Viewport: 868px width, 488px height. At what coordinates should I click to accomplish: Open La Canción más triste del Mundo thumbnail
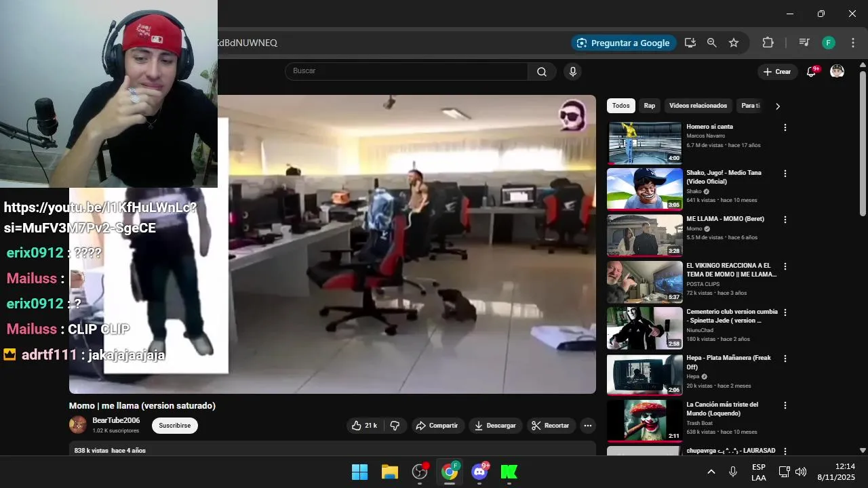coord(644,420)
